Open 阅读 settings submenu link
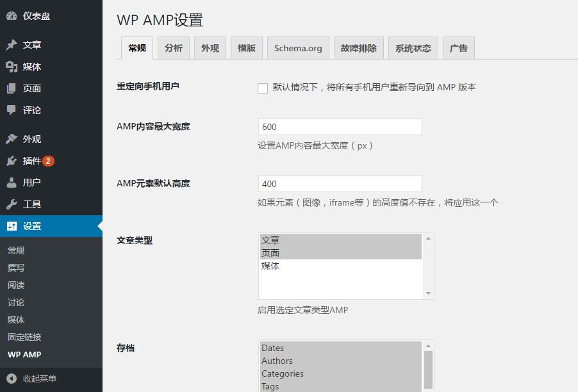578x392 pixels. (16, 285)
